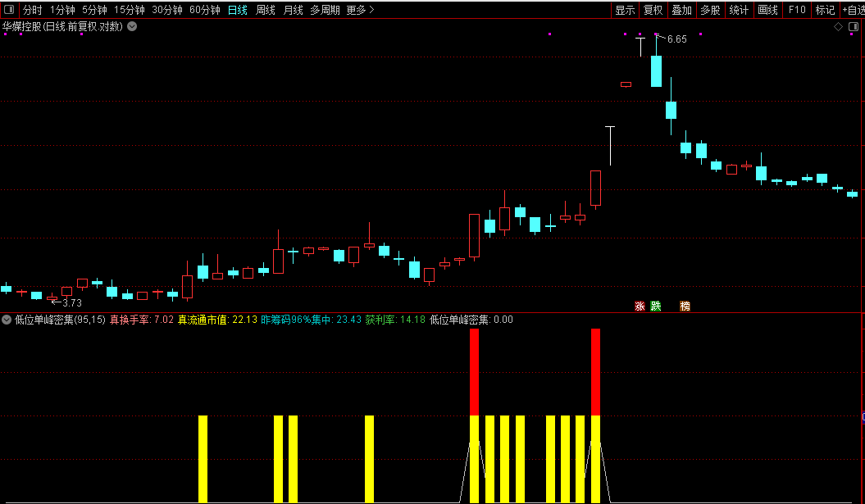
Task: Switch to 月线 monthly chart
Action: (x=293, y=10)
